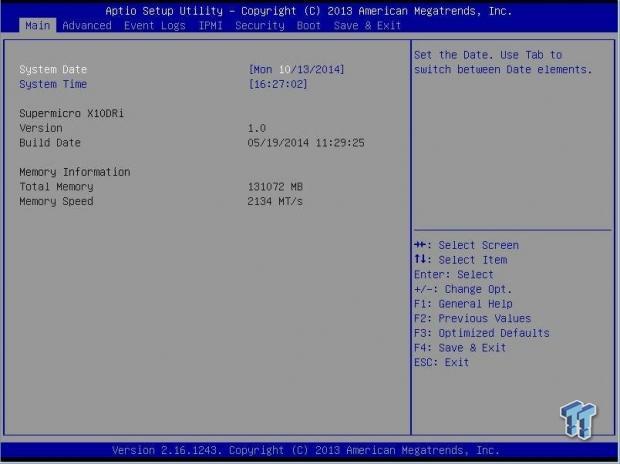Screen dimensions: 620x464
Task: Click build date value 05/19/2014 11:29:25
Action: click(306, 143)
